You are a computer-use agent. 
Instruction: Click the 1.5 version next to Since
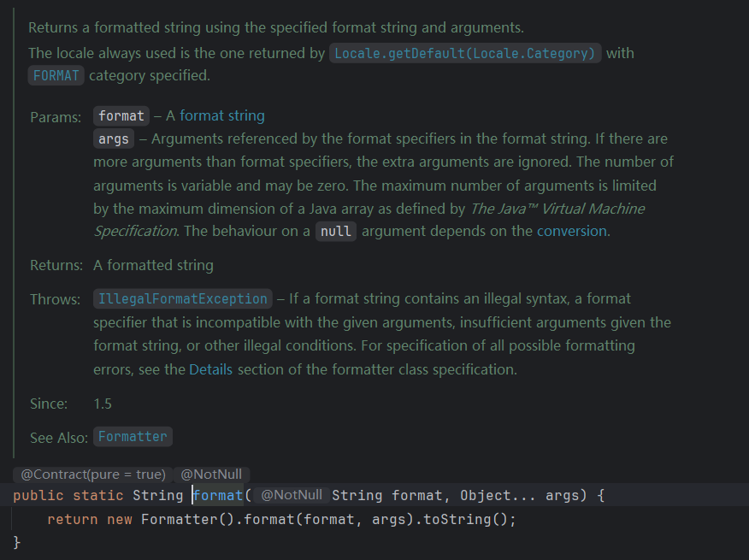point(102,403)
